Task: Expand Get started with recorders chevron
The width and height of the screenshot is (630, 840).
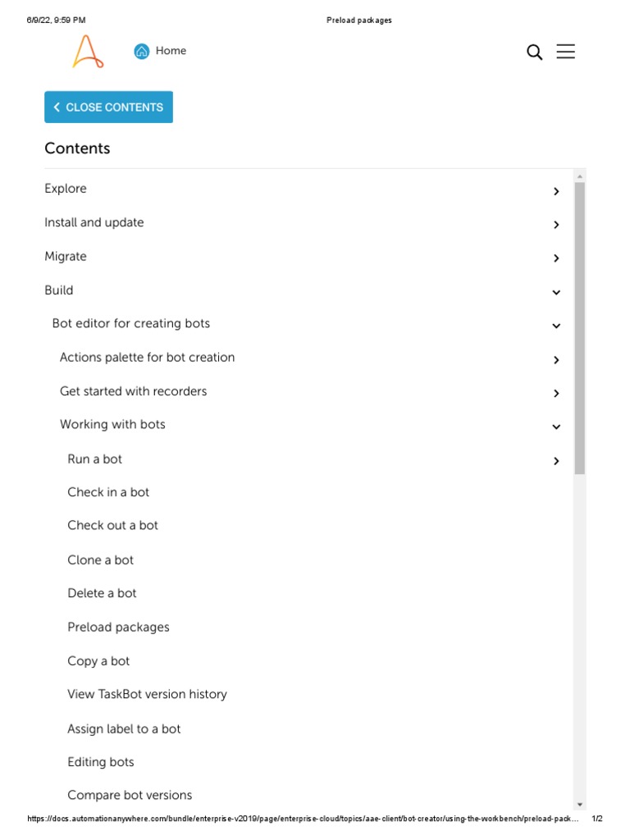Action: [556, 394]
